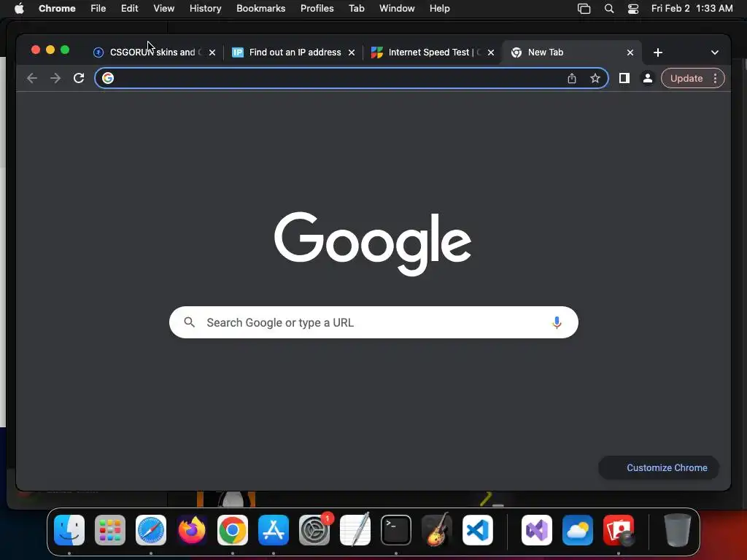Start voice search with microphone icon
This screenshot has height=560, width=747.
pyautogui.click(x=557, y=322)
